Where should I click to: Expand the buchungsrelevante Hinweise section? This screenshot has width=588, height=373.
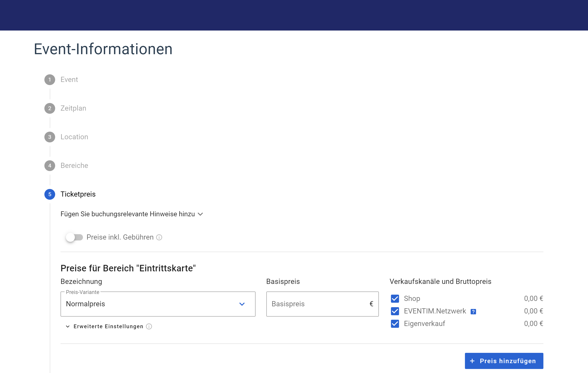pos(132,214)
